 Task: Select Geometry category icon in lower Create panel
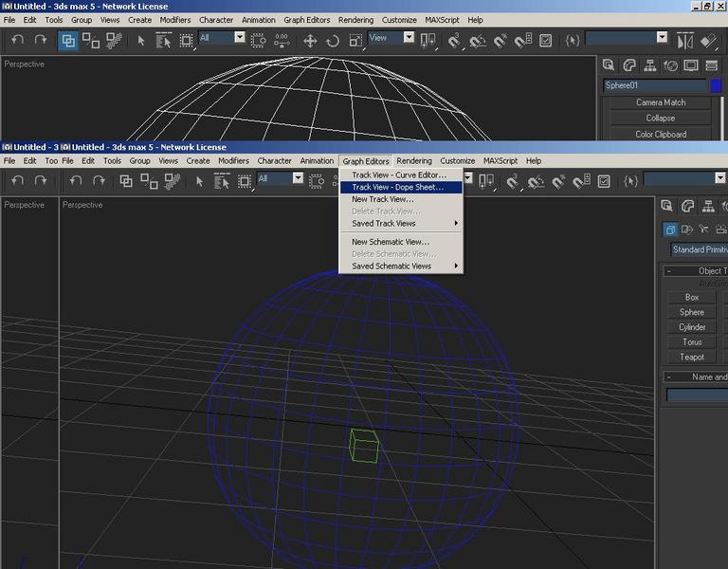tap(670, 229)
